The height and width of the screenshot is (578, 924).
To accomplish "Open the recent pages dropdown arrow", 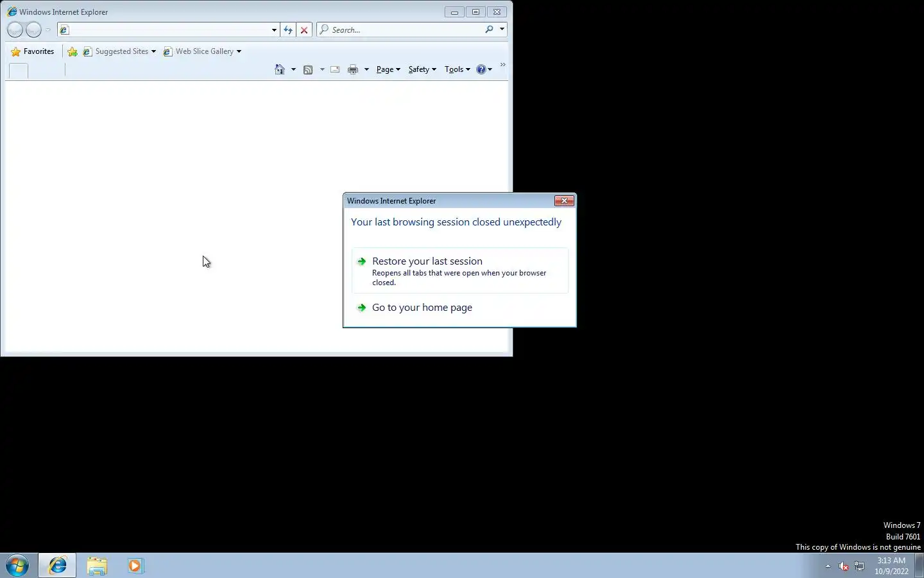I will [x=48, y=30].
